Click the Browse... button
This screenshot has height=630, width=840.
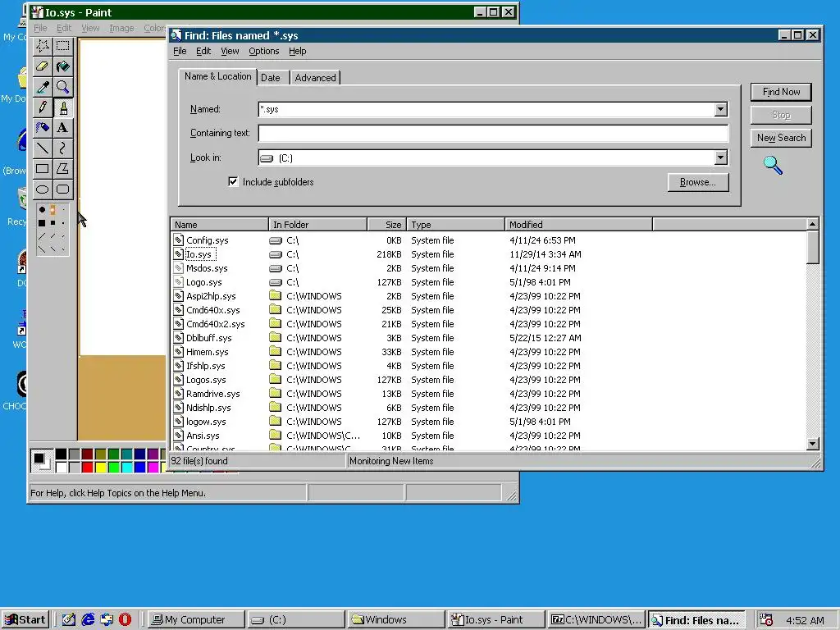pos(698,182)
